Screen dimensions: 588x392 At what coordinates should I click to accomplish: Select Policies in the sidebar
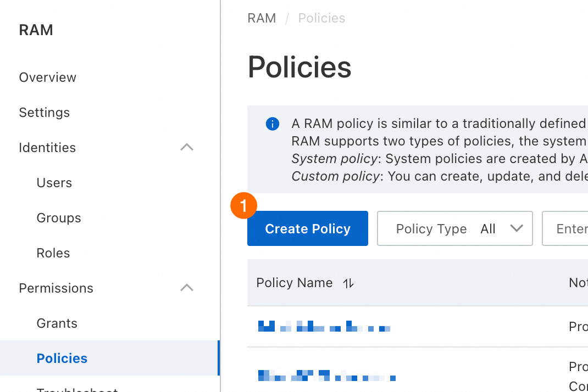pyautogui.click(x=62, y=359)
